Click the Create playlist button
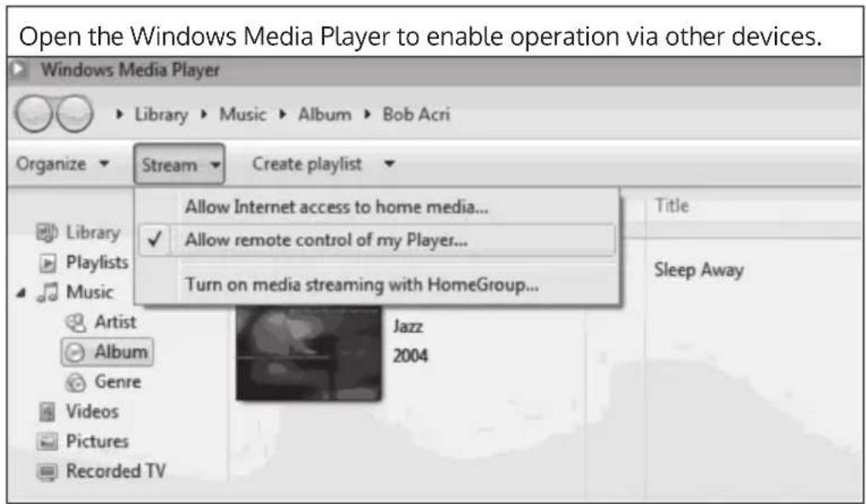This screenshot has height=504, width=866. 307,164
